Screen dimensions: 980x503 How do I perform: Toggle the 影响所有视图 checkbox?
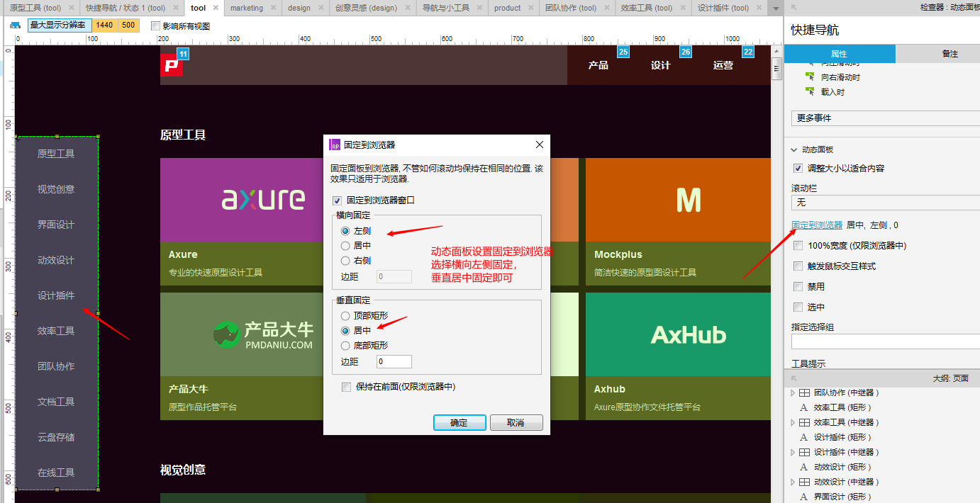tap(156, 26)
